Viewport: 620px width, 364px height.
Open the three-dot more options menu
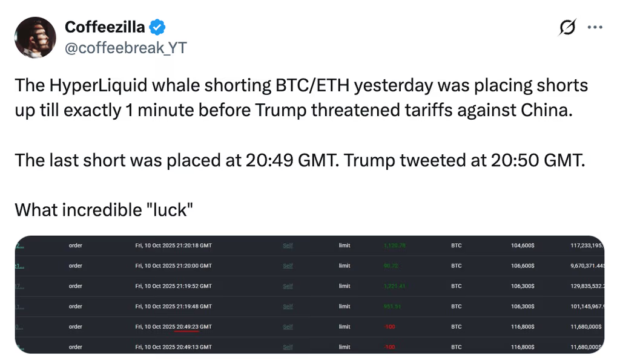click(x=596, y=27)
